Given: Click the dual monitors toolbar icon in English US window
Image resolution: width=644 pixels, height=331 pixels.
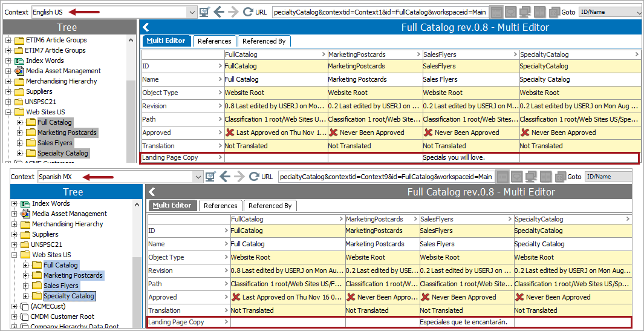Looking at the screenshot, I should pyautogui.click(x=525, y=12).
